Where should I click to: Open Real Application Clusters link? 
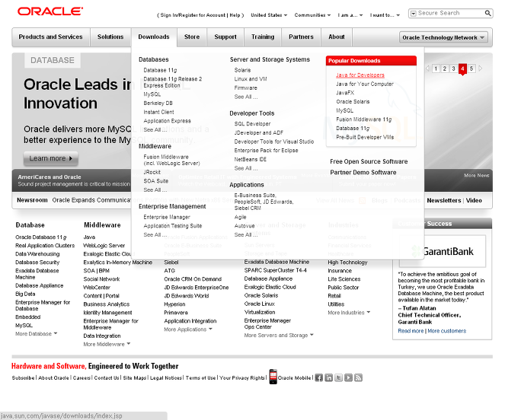pyautogui.click(x=45, y=246)
